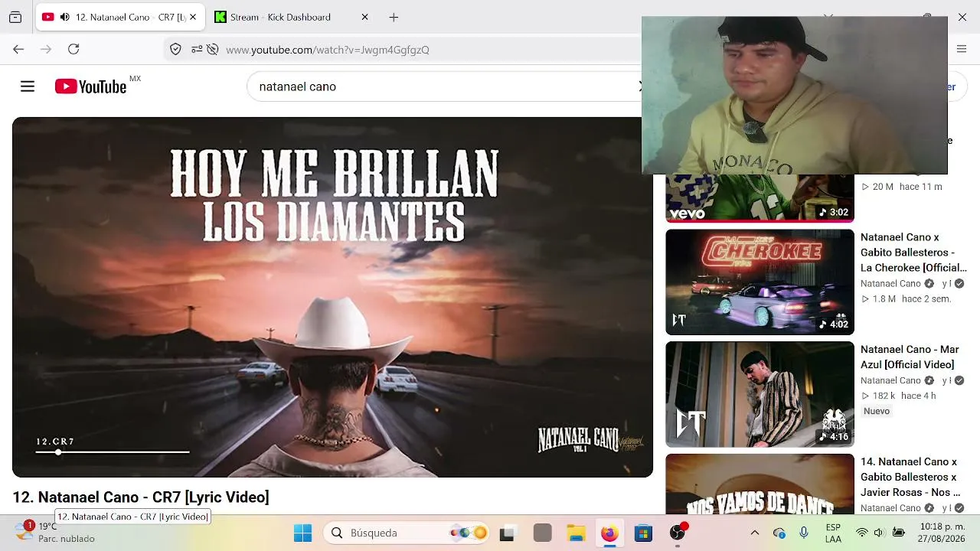Go back to the previous page

[18, 49]
